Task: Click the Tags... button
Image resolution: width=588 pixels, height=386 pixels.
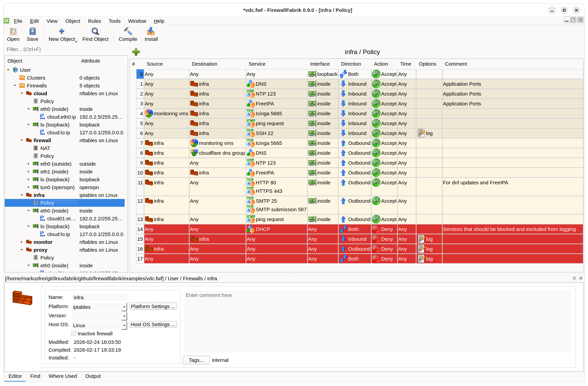Action: [x=196, y=360]
